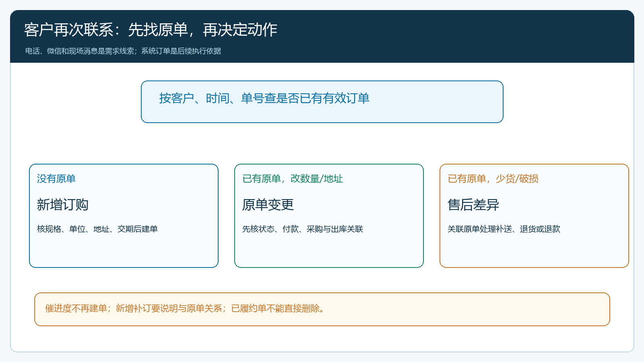Screen dimensions: 644x362
Task: Click the title '客户再次联系：先找原单，再决定动作'
Action: pyautogui.click(x=151, y=30)
